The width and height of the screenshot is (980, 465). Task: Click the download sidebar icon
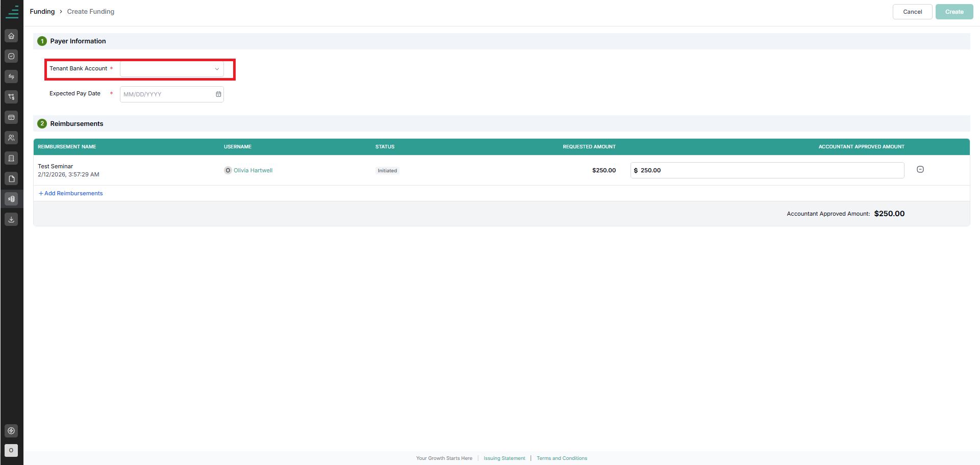coord(11,219)
